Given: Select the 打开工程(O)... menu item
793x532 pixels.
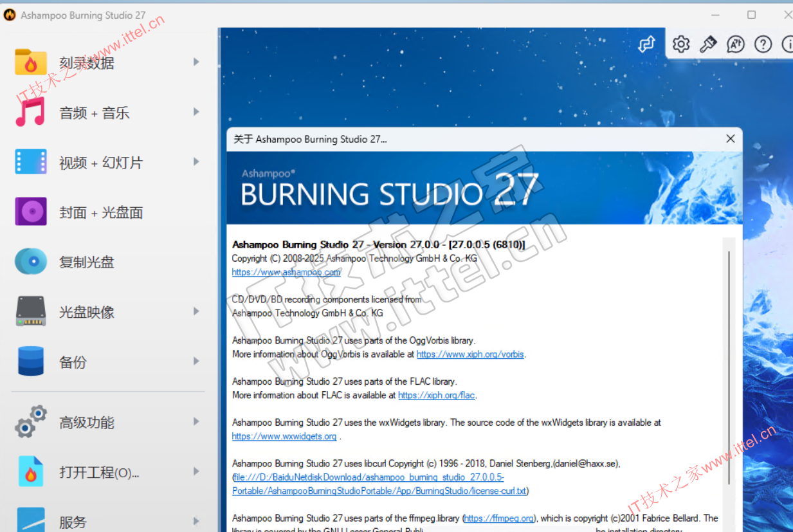Looking at the screenshot, I should click(x=99, y=473).
